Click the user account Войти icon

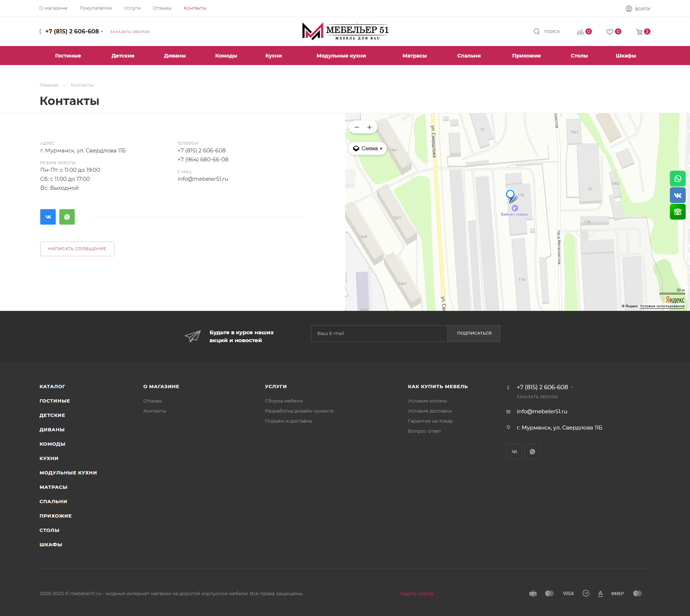(x=629, y=9)
